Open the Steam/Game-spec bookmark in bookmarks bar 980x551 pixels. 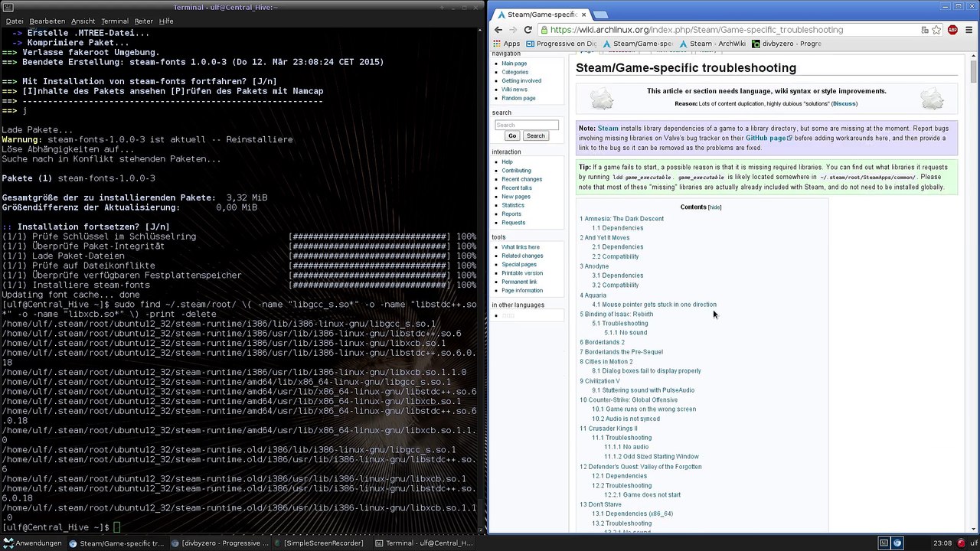click(638, 44)
